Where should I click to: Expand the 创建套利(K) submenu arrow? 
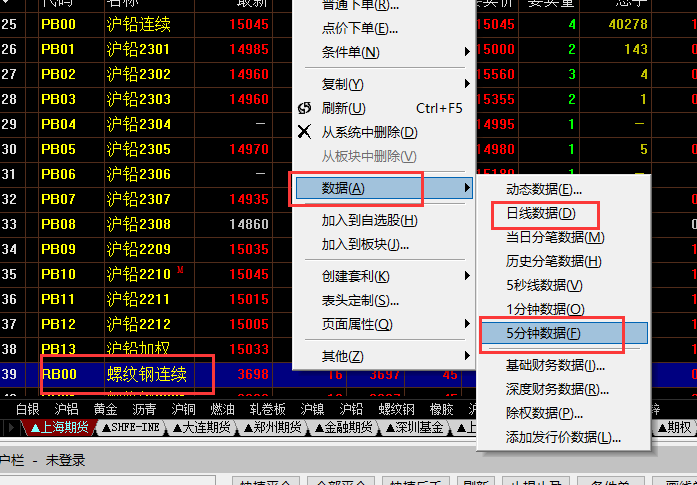467,276
